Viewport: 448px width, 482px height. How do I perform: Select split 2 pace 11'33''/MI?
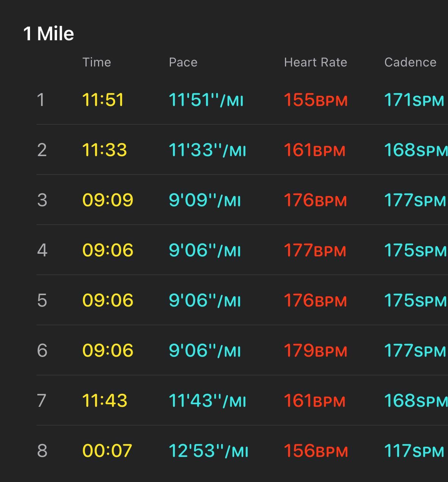(207, 150)
